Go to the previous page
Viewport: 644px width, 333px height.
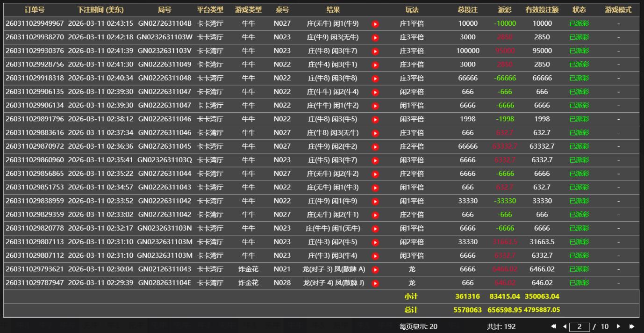(x=565, y=326)
